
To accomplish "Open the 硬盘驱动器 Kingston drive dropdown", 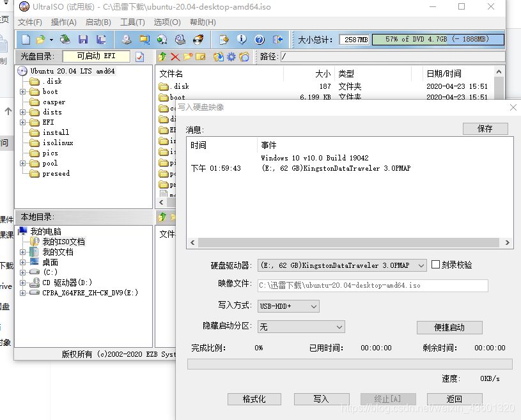I will (x=421, y=265).
